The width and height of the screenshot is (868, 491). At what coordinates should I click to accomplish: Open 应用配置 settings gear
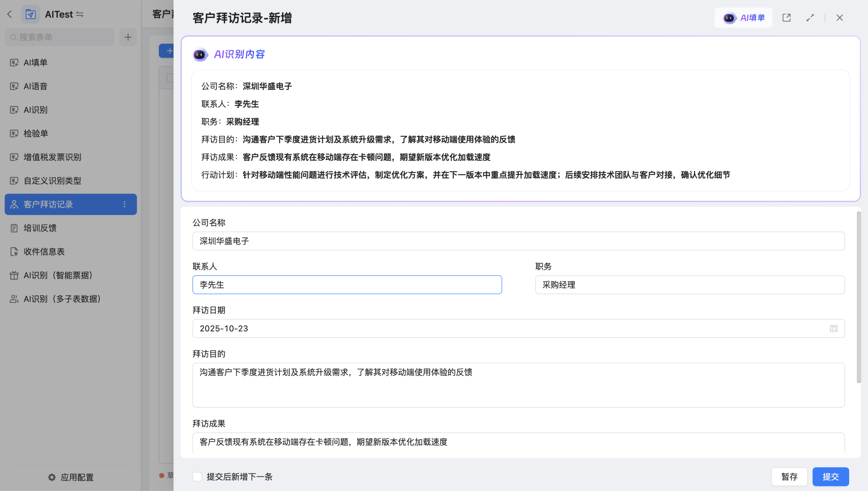click(52, 477)
